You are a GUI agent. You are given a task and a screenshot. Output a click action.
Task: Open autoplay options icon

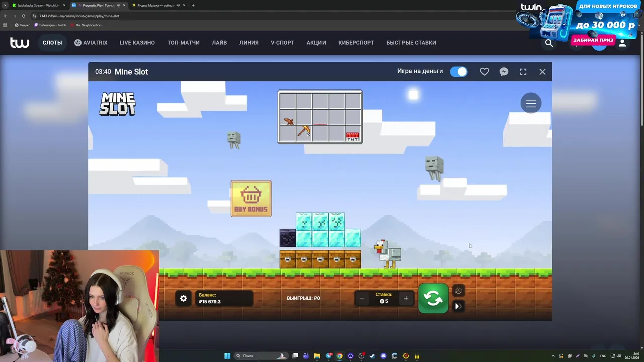pos(458,291)
